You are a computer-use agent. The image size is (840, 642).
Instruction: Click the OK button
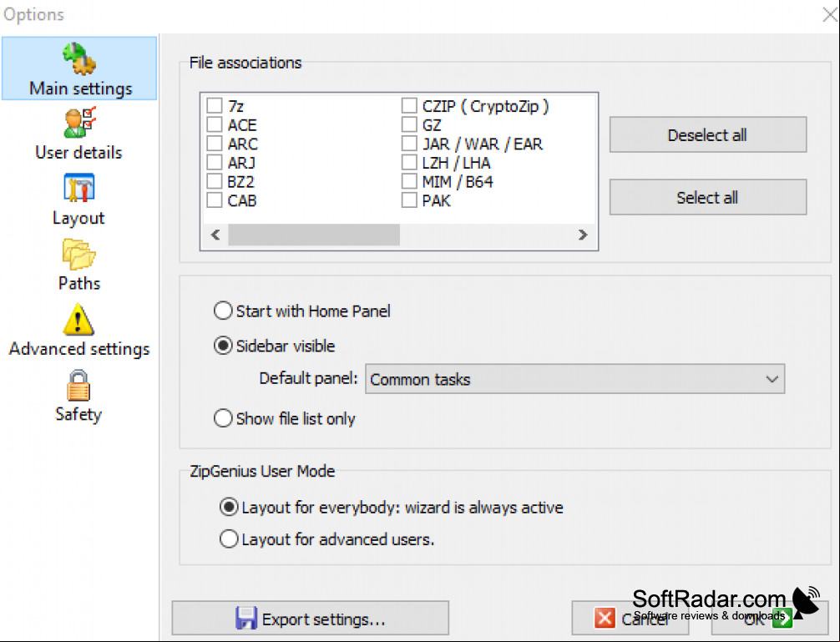coord(769,618)
